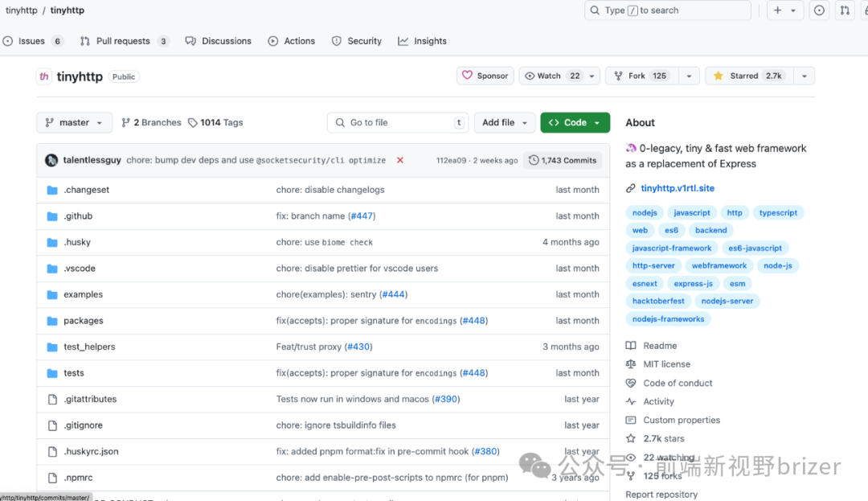Viewport: 868px width, 501px height.
Task: Click the .huskyrc.json file icon
Action: [52, 451]
